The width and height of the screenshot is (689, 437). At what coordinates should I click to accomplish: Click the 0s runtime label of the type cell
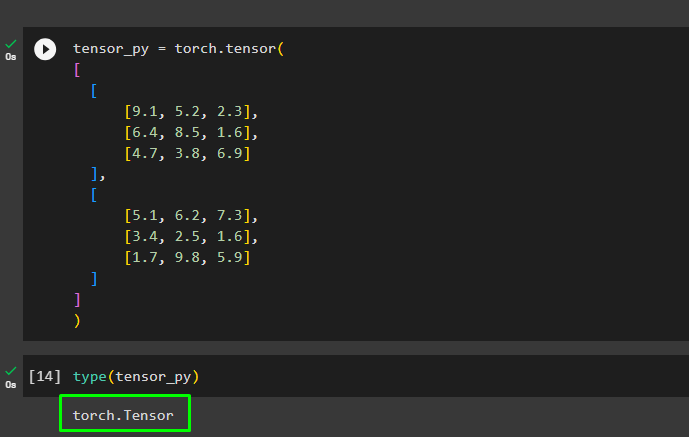coord(11,385)
